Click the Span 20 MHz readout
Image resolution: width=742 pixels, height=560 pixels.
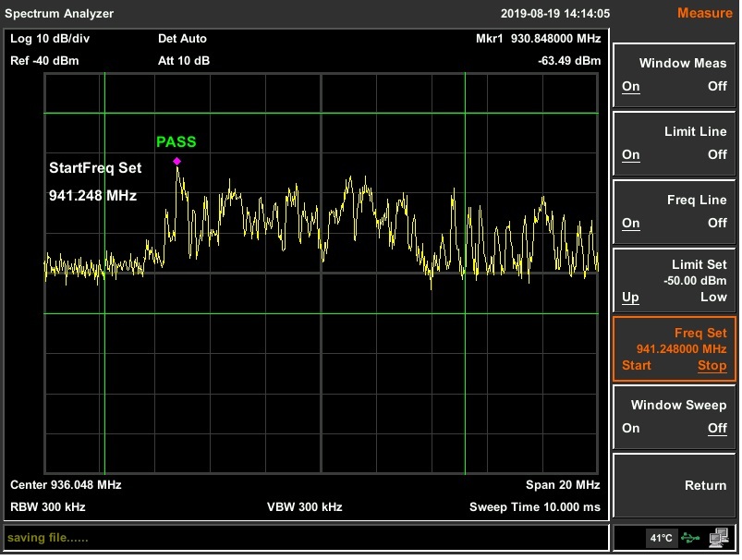(x=563, y=485)
